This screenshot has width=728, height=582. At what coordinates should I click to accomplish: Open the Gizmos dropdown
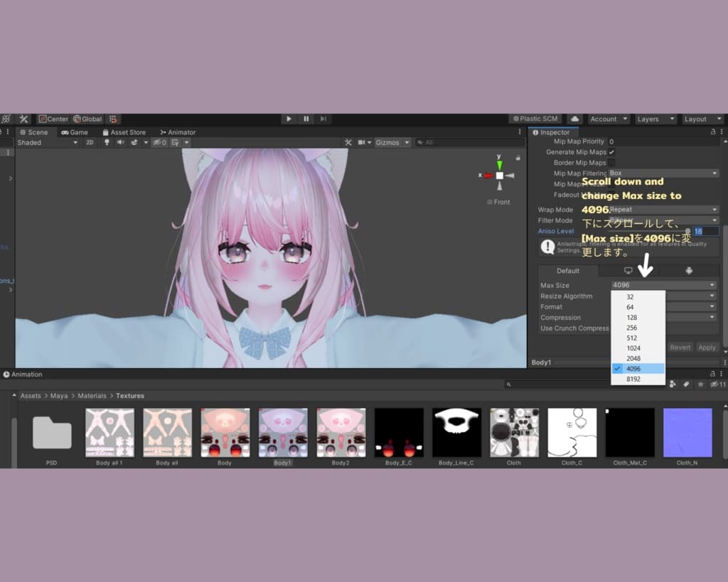[x=392, y=142]
